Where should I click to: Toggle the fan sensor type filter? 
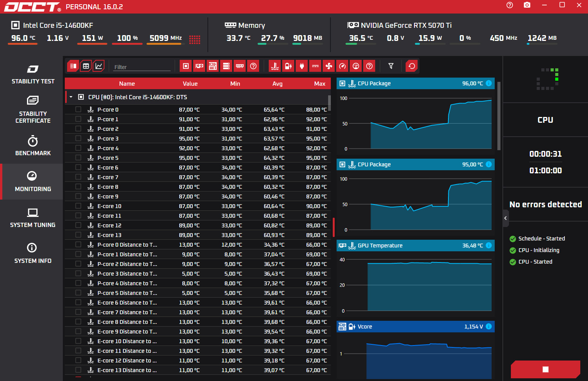coord(329,66)
